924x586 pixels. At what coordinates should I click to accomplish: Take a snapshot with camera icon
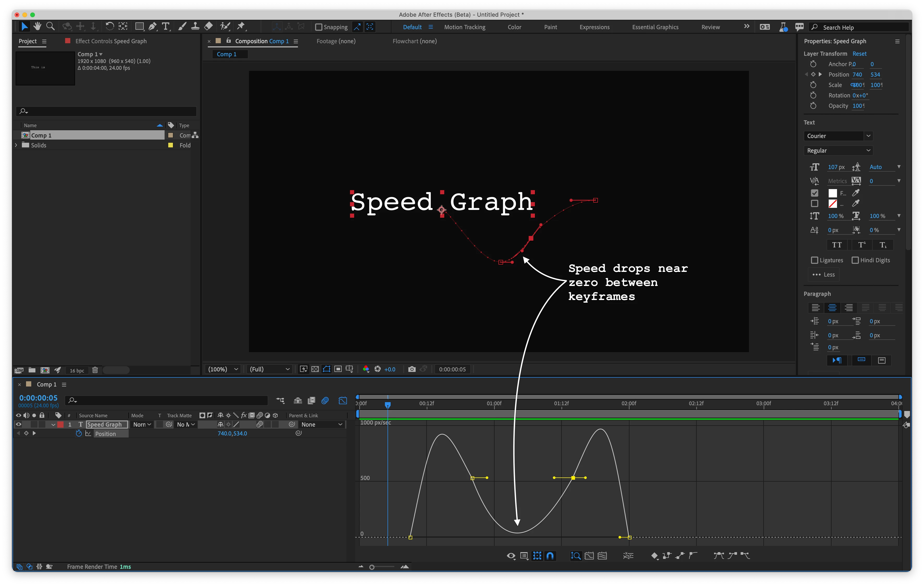pyautogui.click(x=412, y=369)
